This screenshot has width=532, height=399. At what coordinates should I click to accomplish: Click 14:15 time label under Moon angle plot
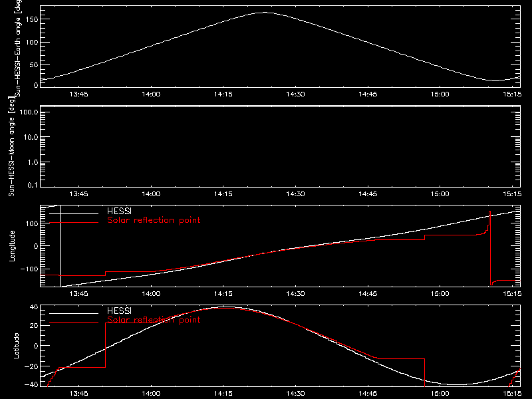click(223, 194)
